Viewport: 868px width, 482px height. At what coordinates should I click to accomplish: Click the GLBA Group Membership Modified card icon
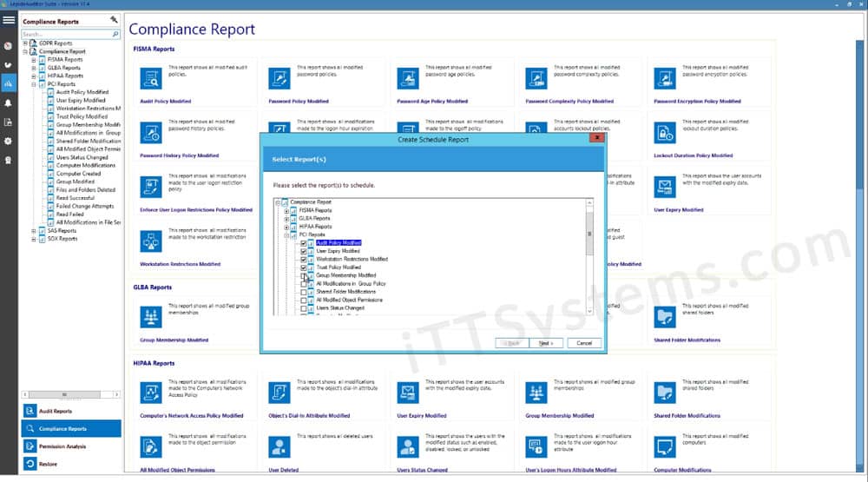point(150,318)
